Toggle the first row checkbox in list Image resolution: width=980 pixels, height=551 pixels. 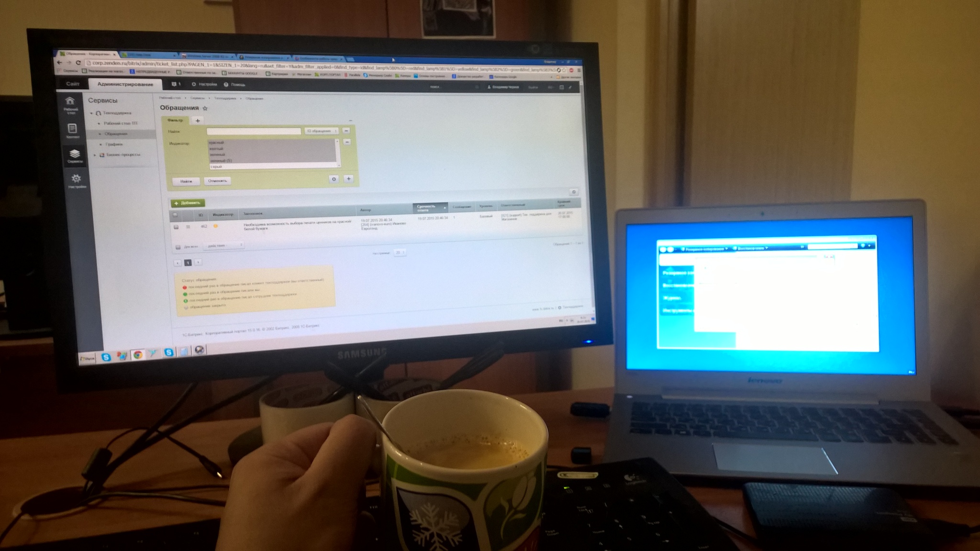tap(177, 227)
